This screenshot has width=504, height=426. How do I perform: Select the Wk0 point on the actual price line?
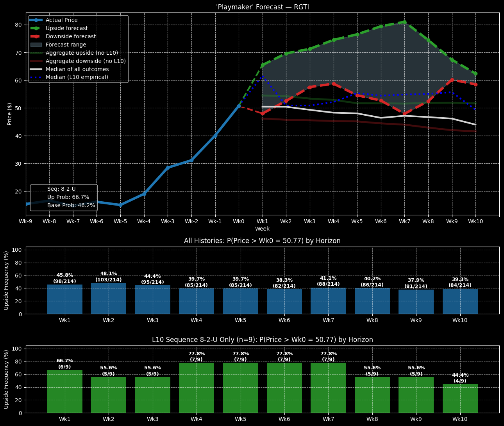(239, 106)
